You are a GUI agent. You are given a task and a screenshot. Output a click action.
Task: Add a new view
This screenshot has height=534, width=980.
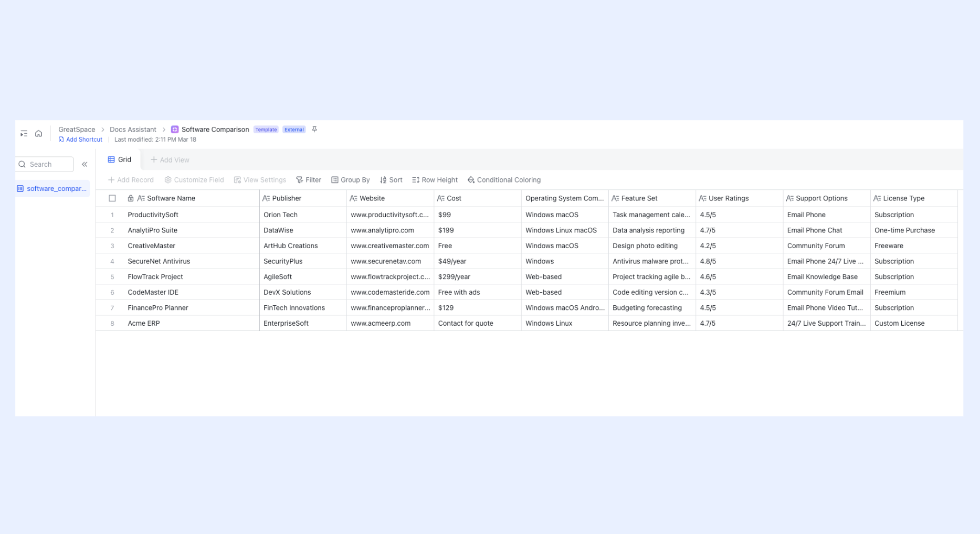click(x=170, y=160)
